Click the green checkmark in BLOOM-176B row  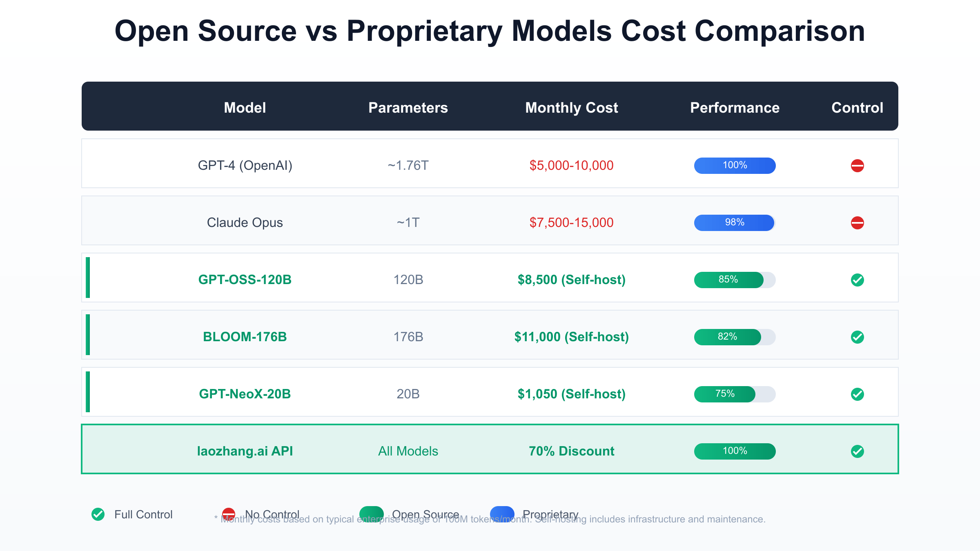pos(857,337)
